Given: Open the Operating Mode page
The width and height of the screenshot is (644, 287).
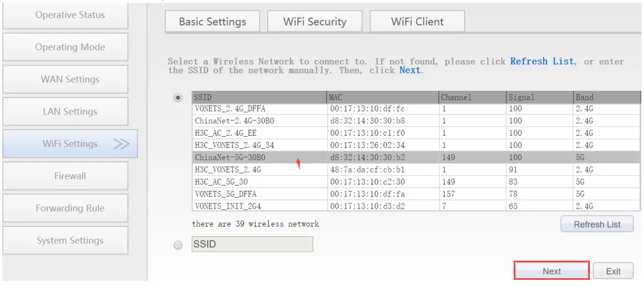Looking at the screenshot, I should [65, 47].
